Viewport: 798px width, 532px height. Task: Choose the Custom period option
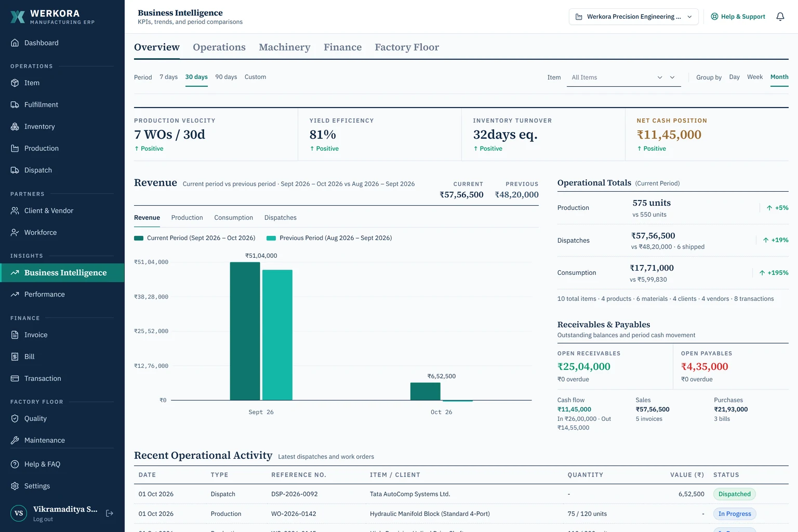point(255,77)
